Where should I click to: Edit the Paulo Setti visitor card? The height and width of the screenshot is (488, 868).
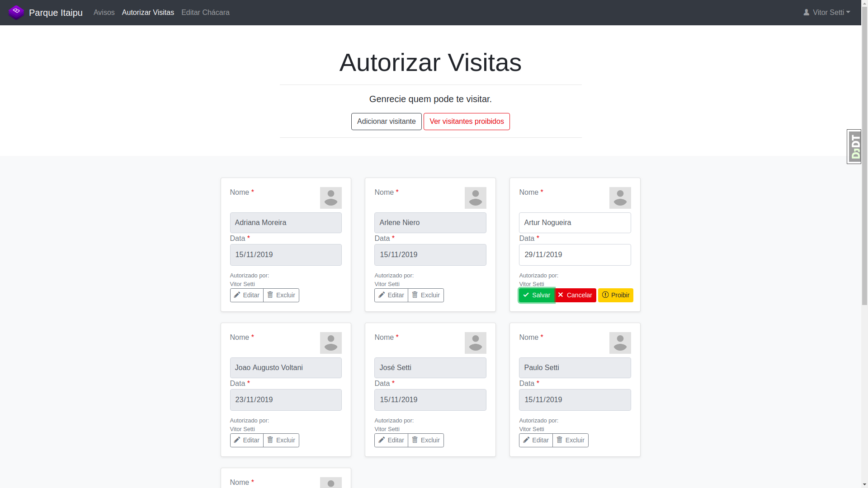pos(536,440)
